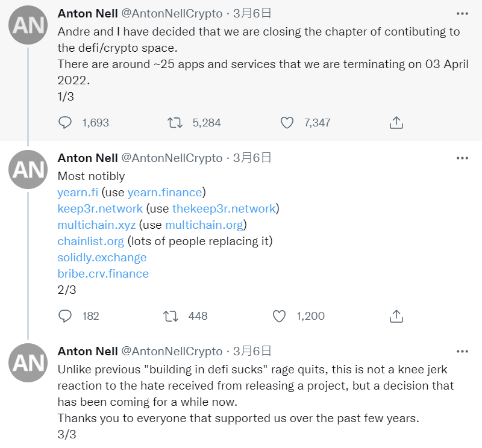Viewport: 482px width, 448px height.
Task: Like the tweet with 1,200 likes
Action: pos(278,316)
